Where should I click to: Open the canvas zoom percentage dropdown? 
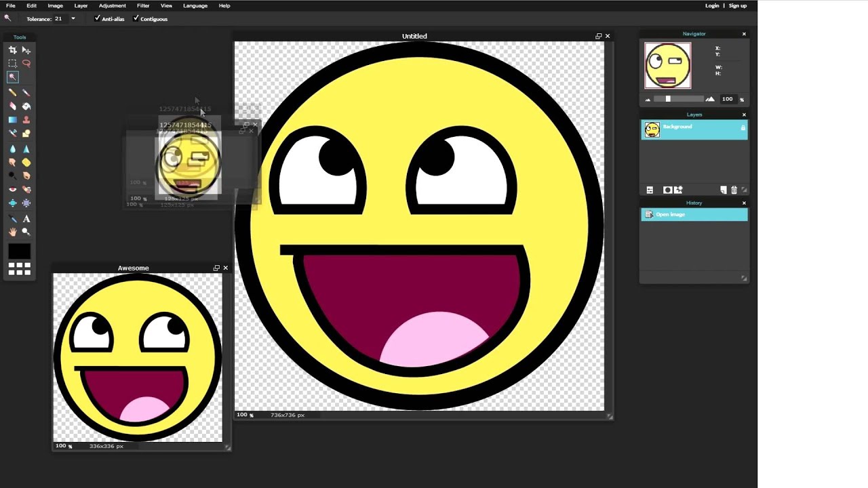click(245, 415)
